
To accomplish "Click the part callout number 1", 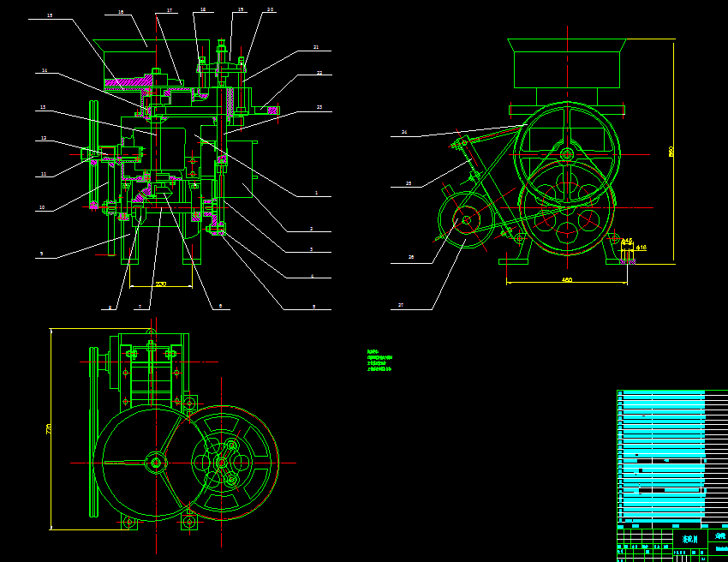I will pos(317,192).
